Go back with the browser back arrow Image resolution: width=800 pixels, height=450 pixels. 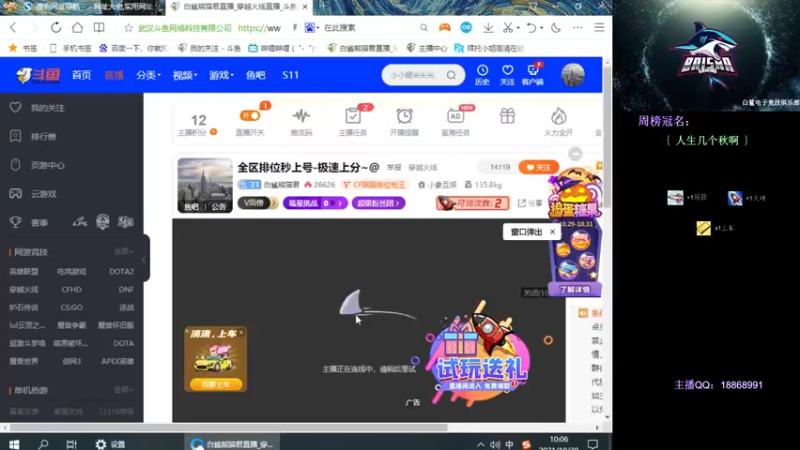pyautogui.click(x=13, y=28)
